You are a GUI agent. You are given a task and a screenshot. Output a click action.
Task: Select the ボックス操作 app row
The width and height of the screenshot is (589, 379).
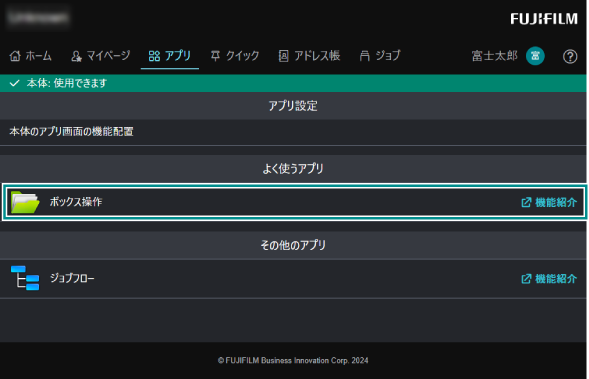click(x=294, y=202)
